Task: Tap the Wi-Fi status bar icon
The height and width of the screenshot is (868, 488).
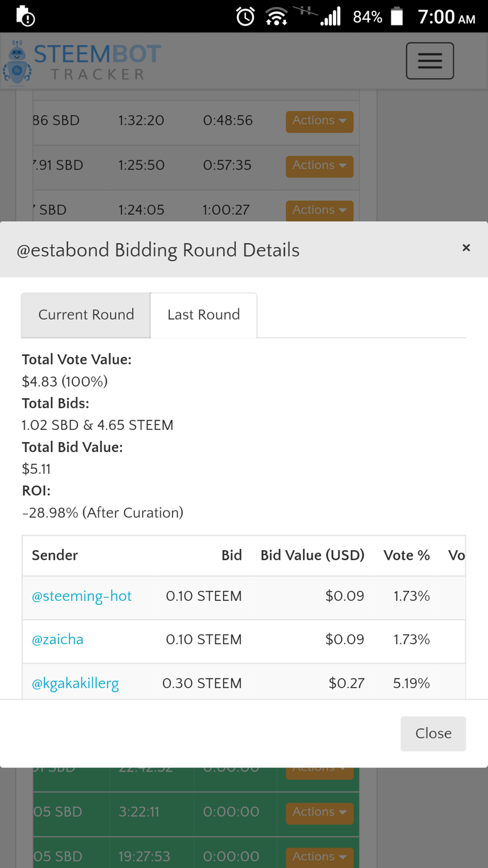Action: pos(276,17)
